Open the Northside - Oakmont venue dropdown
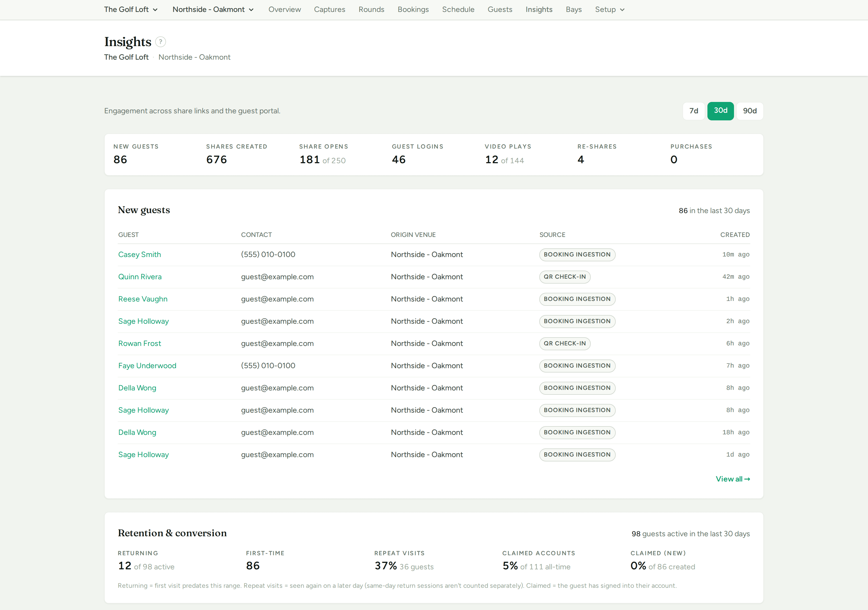This screenshot has height=610, width=868. (x=213, y=9)
